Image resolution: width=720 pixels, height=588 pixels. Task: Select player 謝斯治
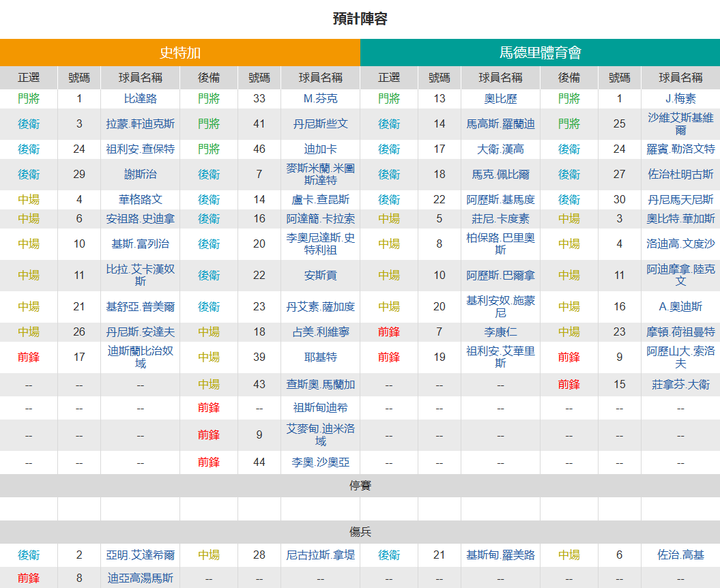point(141,175)
